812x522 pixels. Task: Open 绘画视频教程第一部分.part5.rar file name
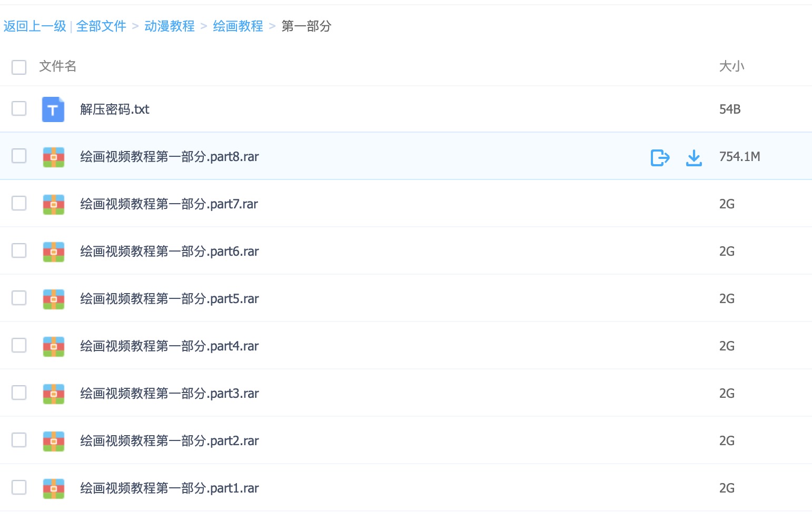coord(170,299)
